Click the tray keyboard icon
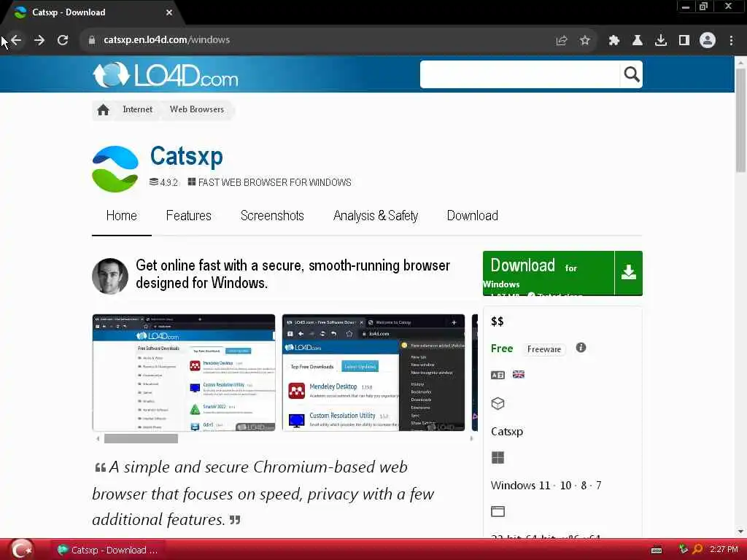747x560 pixels. [657, 550]
